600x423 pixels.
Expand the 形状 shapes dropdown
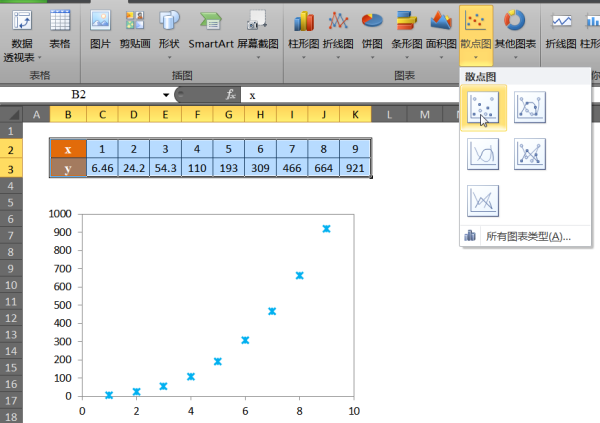point(169,57)
